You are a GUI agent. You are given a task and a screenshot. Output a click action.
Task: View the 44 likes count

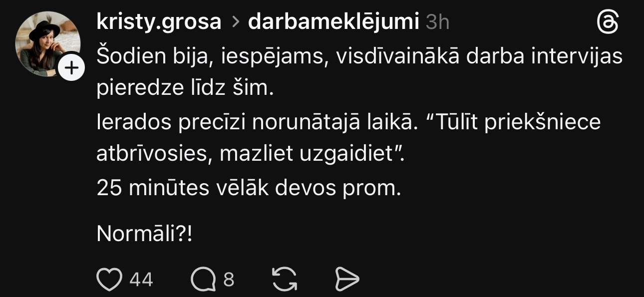141,280
